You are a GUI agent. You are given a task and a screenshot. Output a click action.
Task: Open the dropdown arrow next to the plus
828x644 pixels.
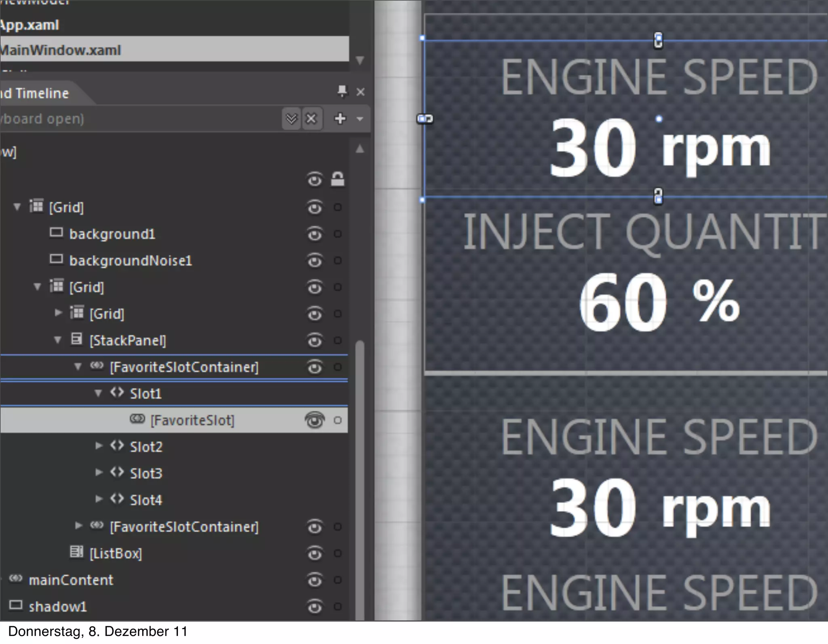click(359, 119)
